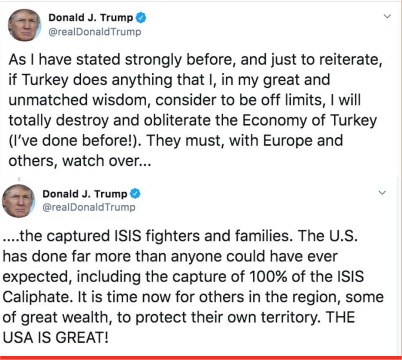Visit the @realDonaldTrump handle on the Turkey tweet

click(95, 32)
